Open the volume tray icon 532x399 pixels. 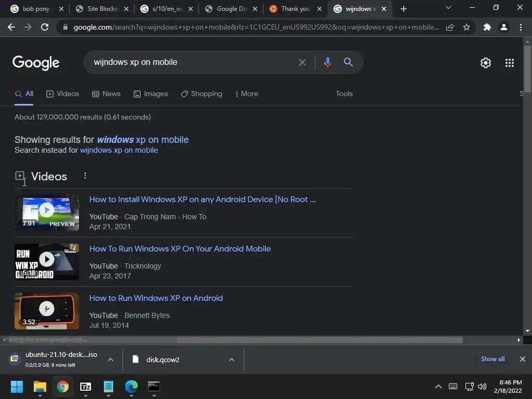pyautogui.click(x=482, y=387)
